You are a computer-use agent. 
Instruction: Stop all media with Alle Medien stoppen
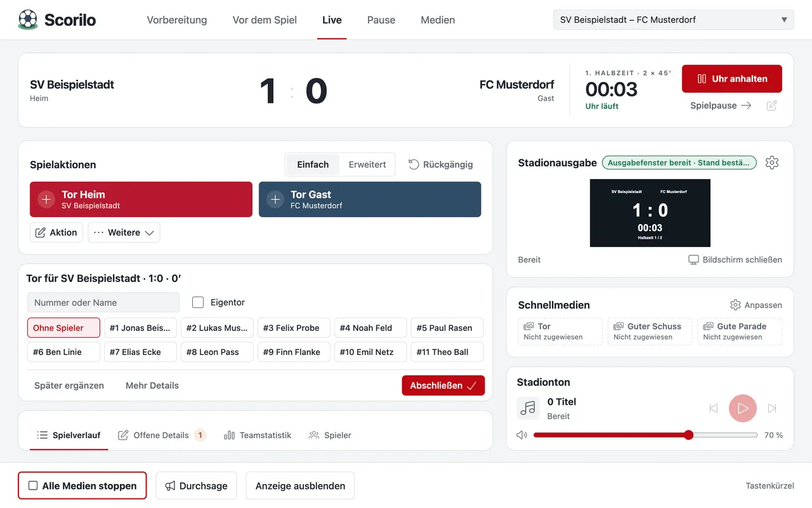point(82,486)
